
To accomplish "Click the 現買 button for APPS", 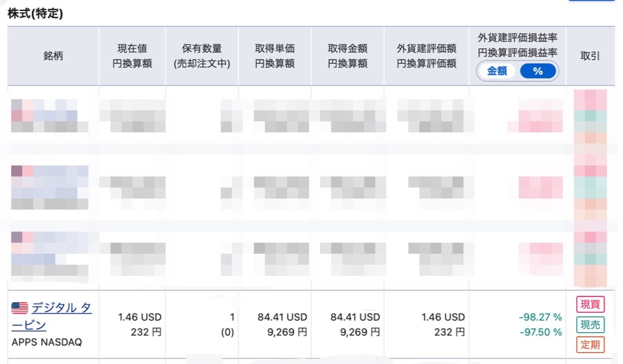I will pos(590,304).
